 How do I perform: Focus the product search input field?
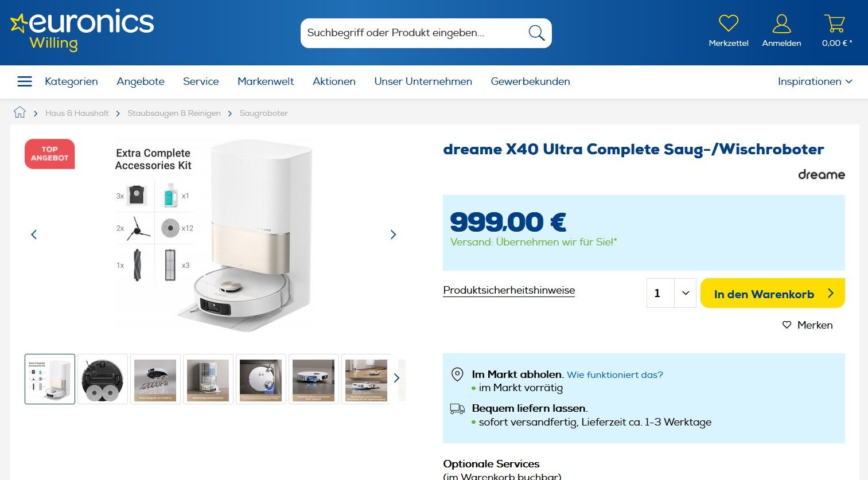(x=414, y=33)
